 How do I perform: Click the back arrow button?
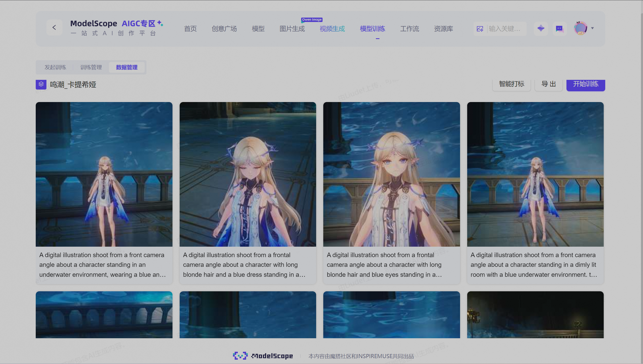click(x=54, y=28)
